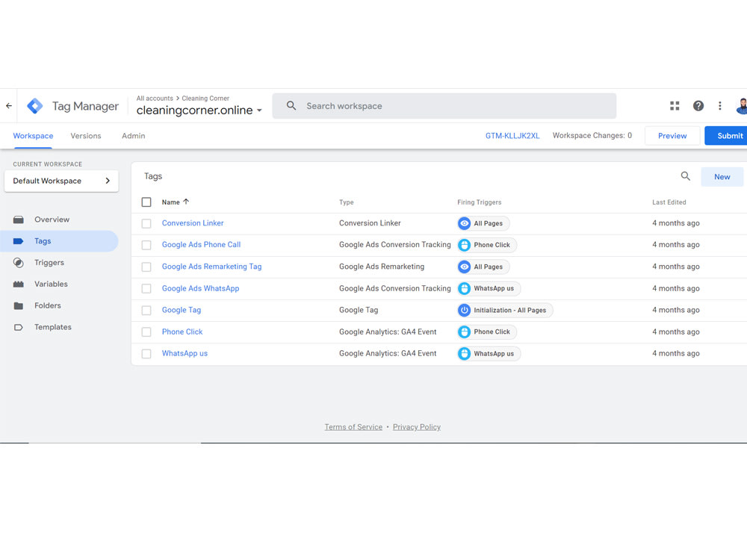Viewport: 747px width, 560px height.
Task: Click WhatsApp us trigger icon for Google Ads WhatsApp
Action: coord(464,288)
